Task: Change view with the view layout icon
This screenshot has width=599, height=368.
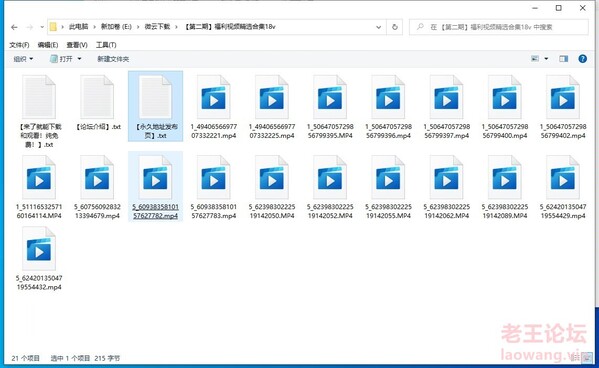Action: (535, 58)
